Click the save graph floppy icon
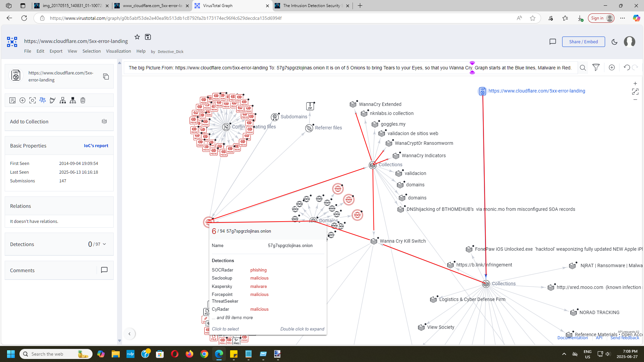Image resolution: width=644 pixels, height=362 pixels. point(148,37)
